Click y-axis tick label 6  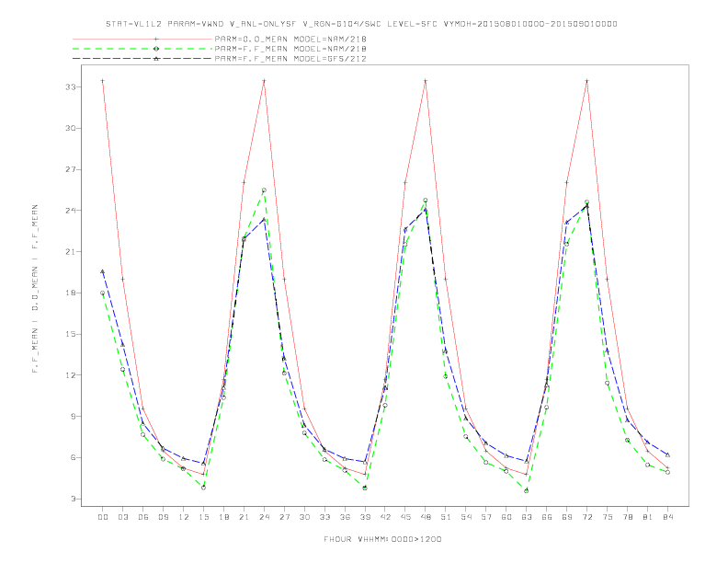coord(74,457)
